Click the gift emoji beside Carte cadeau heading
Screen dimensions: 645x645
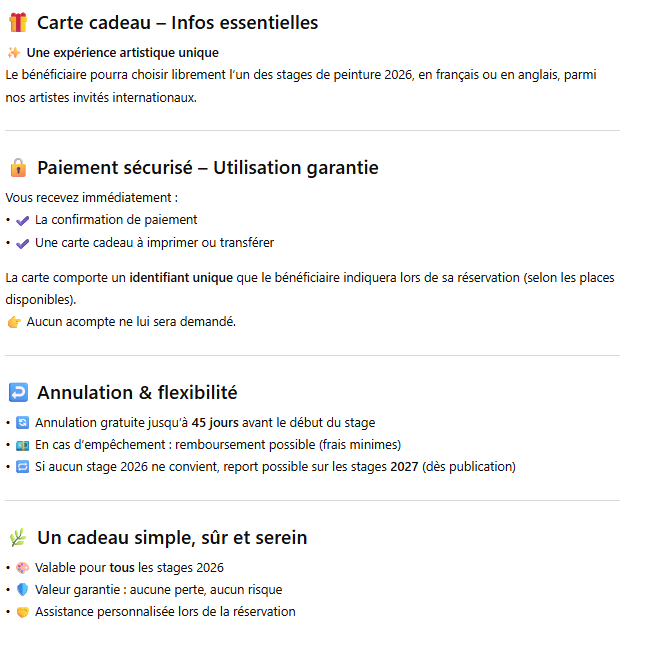[x=17, y=22]
